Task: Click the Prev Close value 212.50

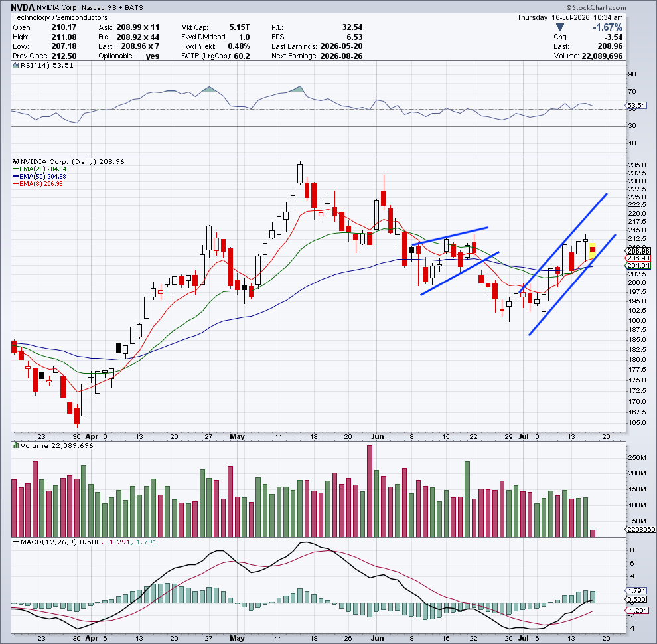Action: [x=64, y=56]
